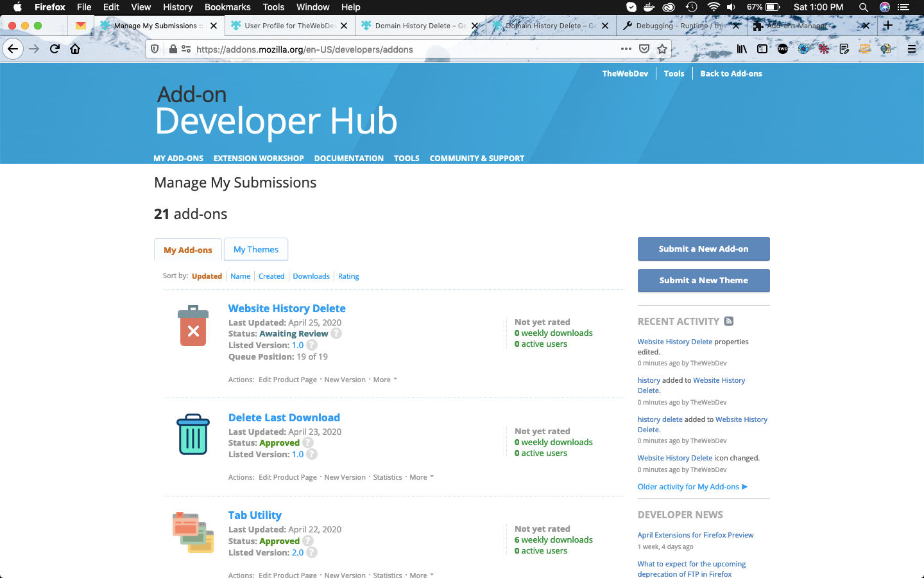Expand More actions for Tab Utility

pyautogui.click(x=422, y=575)
